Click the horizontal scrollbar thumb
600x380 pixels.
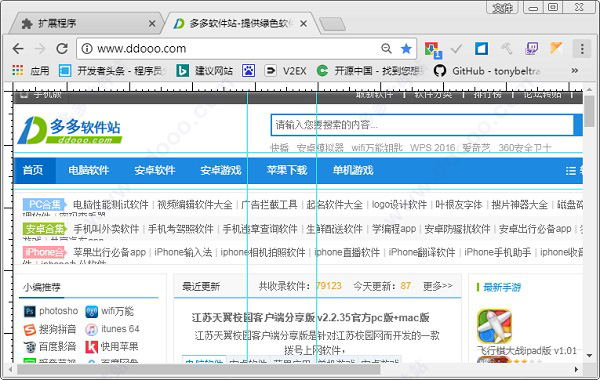click(199, 369)
